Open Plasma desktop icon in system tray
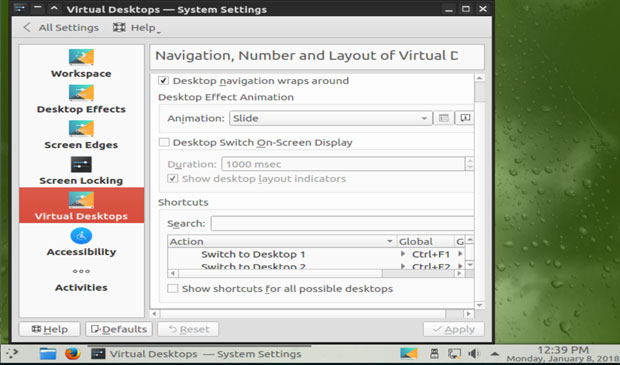This screenshot has width=620, height=365. (408, 353)
